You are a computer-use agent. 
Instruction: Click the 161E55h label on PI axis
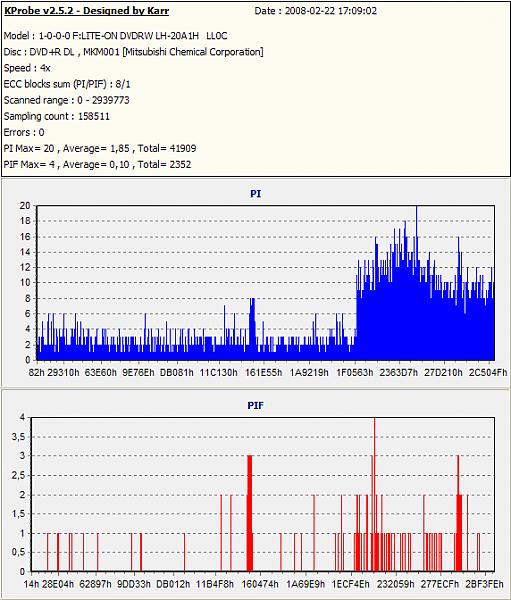[x=263, y=372]
